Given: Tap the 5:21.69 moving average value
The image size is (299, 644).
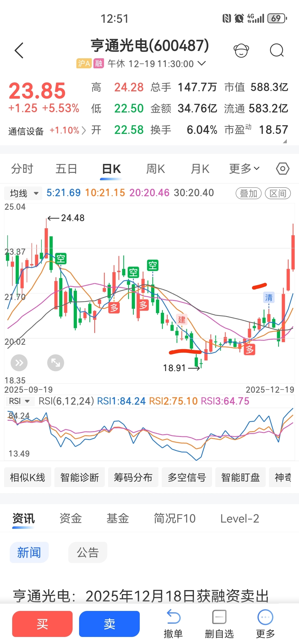Looking at the screenshot, I should 64,193.
